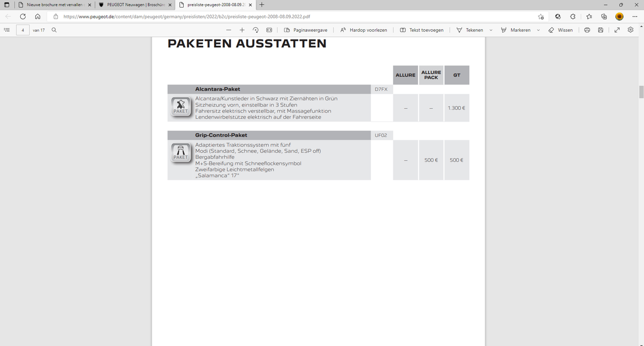Viewport: 644px width, 346px height.
Task: Search within the PDF document
Action: [54, 30]
